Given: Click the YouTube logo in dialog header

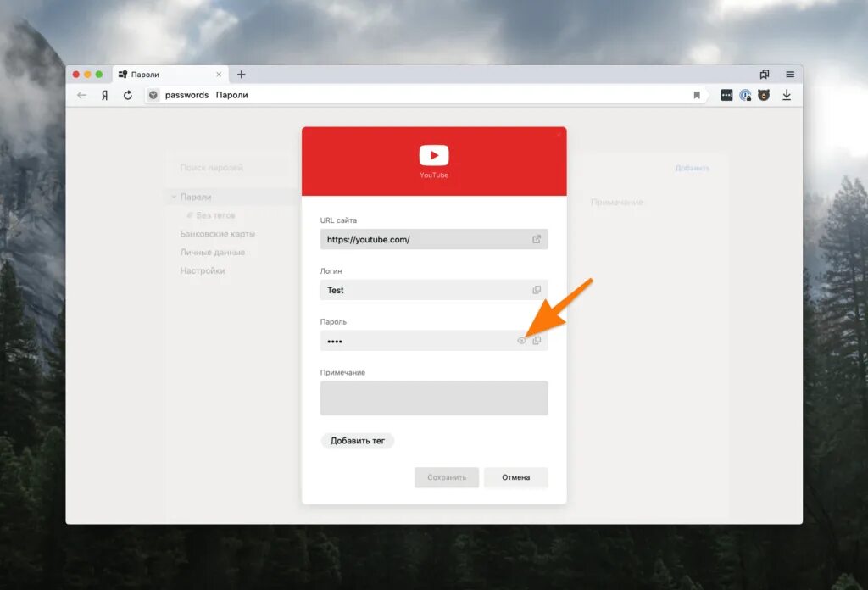Looking at the screenshot, I should tap(434, 155).
